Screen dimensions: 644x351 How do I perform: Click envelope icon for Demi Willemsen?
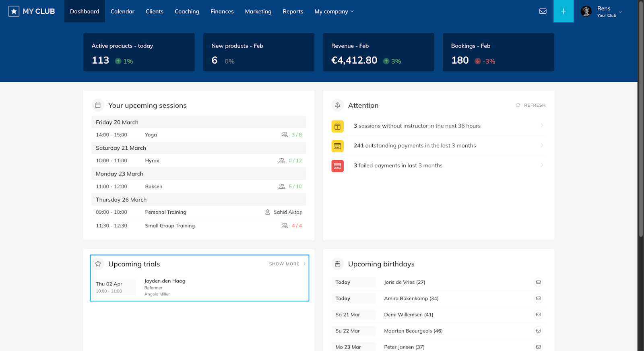point(538,314)
